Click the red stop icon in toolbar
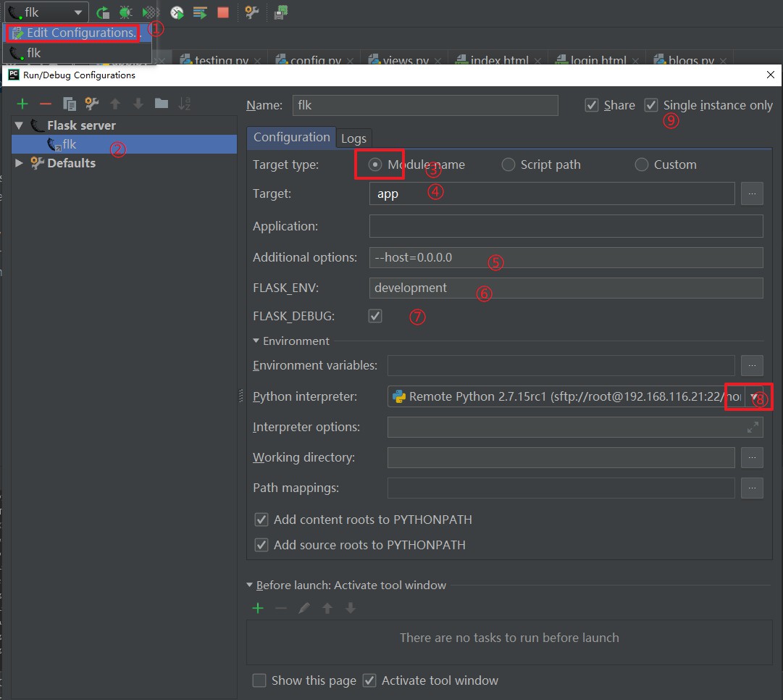The image size is (783, 700). (x=223, y=12)
